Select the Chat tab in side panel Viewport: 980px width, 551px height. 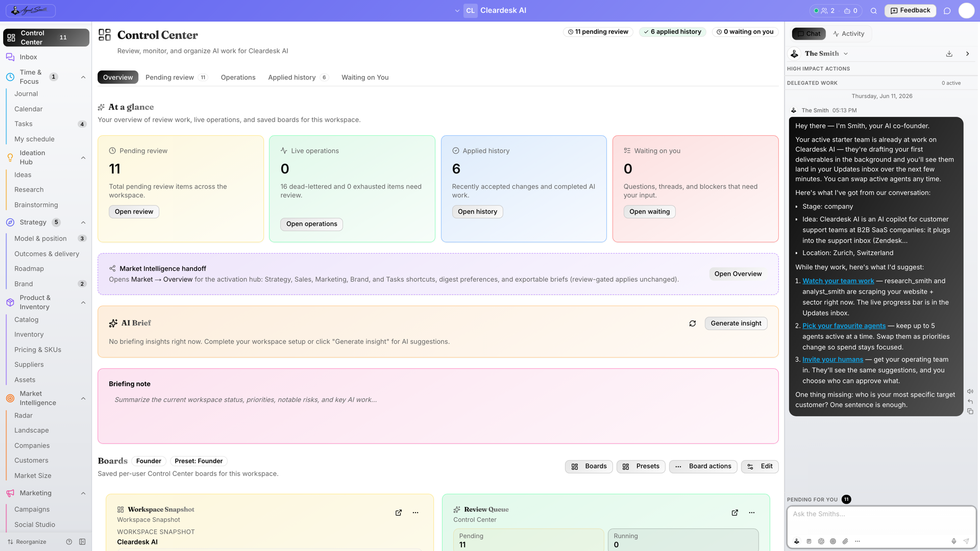809,34
